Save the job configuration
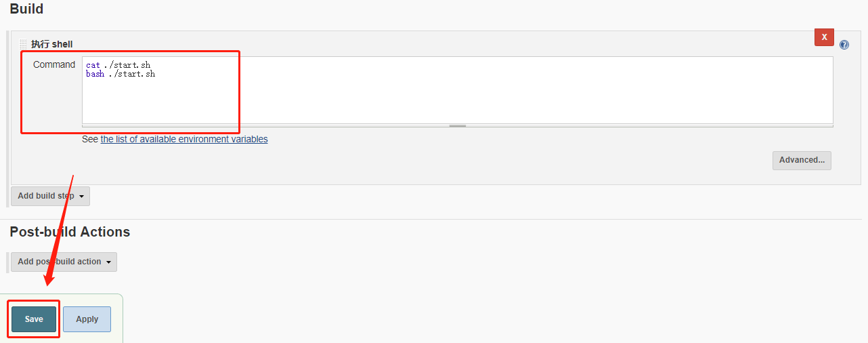Viewport: 868px width, 343px height. point(34,319)
